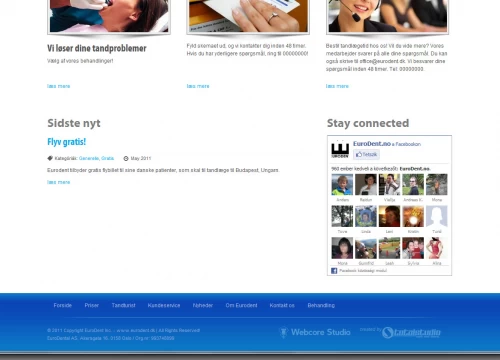Click the clock icon beside May 2011
The width and height of the screenshot is (500, 360).
[x=126, y=158]
